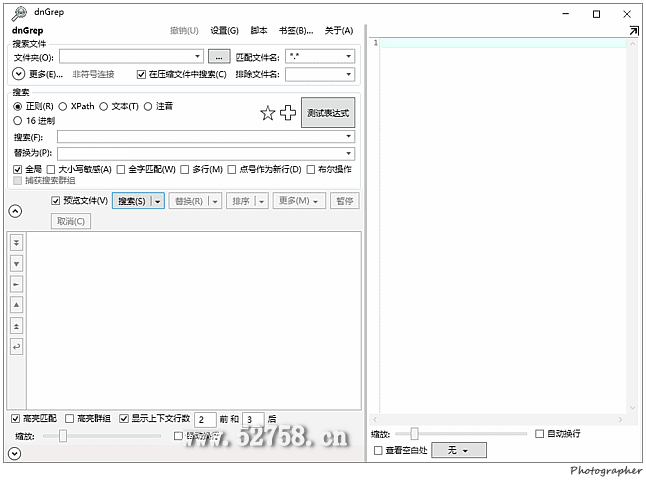The width and height of the screenshot is (646, 482).
Task: Click the collapse-all double-up arrow icon
Action: [x=16, y=326]
